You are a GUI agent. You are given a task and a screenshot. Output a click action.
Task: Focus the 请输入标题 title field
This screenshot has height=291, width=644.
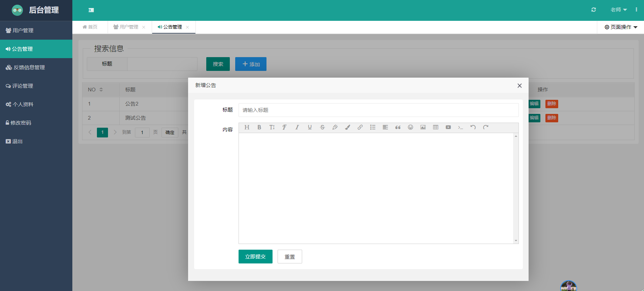pos(379,110)
